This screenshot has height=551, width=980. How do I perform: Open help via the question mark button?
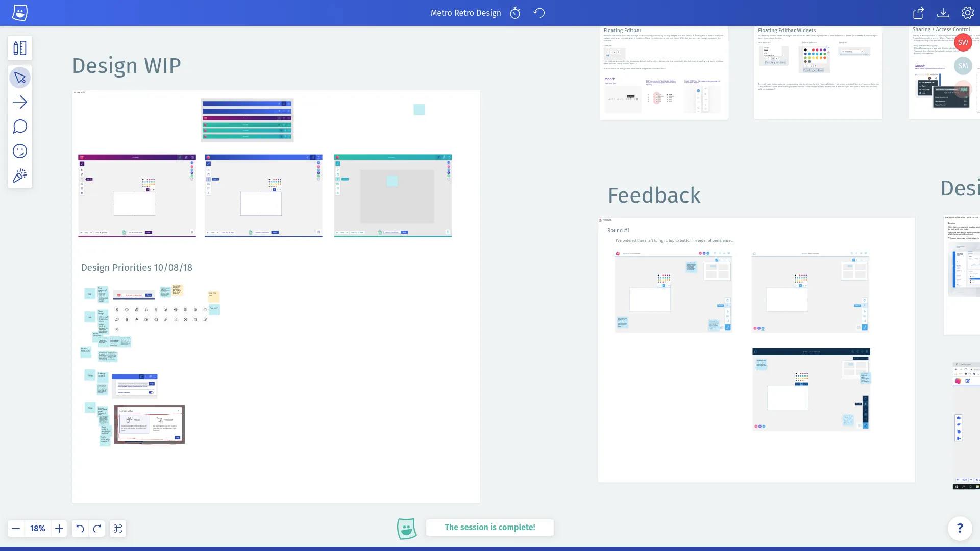tap(961, 529)
